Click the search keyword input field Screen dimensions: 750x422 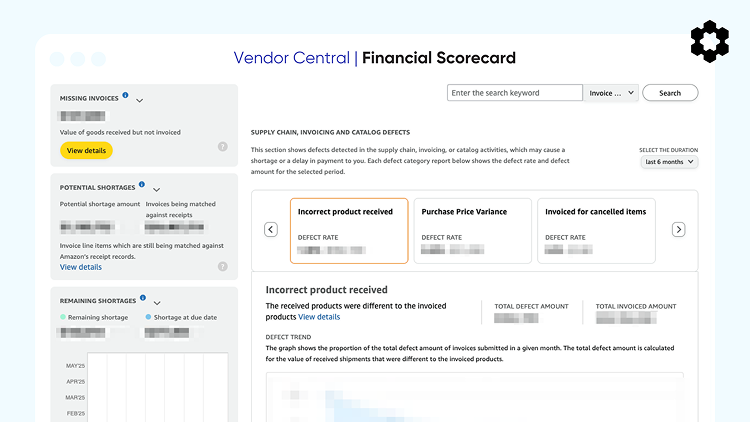click(x=515, y=93)
